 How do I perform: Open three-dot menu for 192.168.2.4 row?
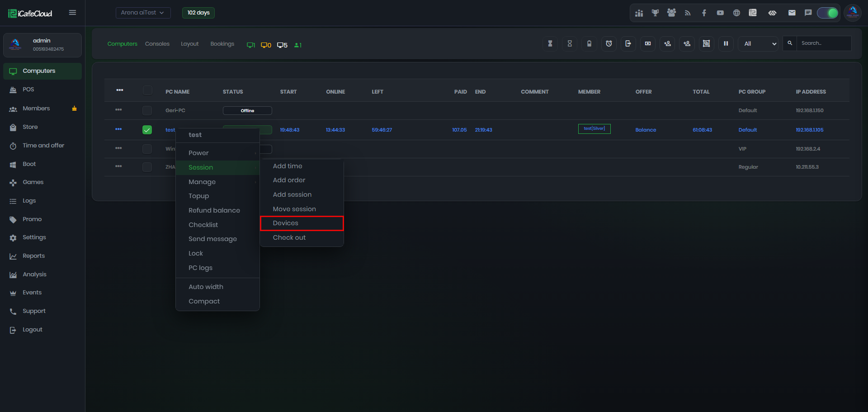coord(118,148)
